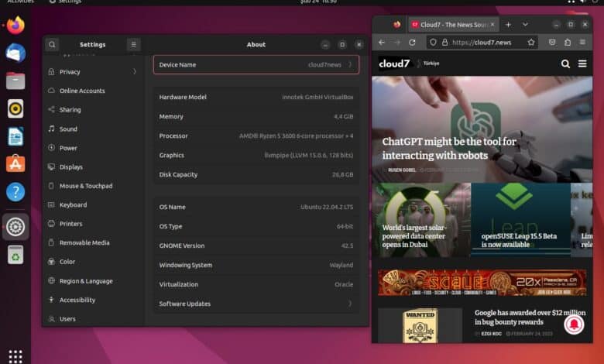Screen dimensions: 604x364
Task: Open a new Firefox tab
Action: pyautogui.click(x=508, y=25)
